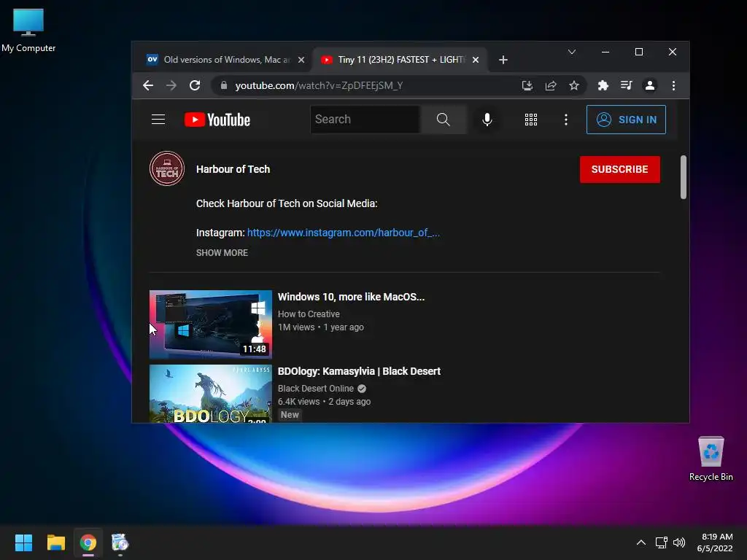Expand description with SHOW MORE
This screenshot has height=560, width=747.
coord(222,253)
